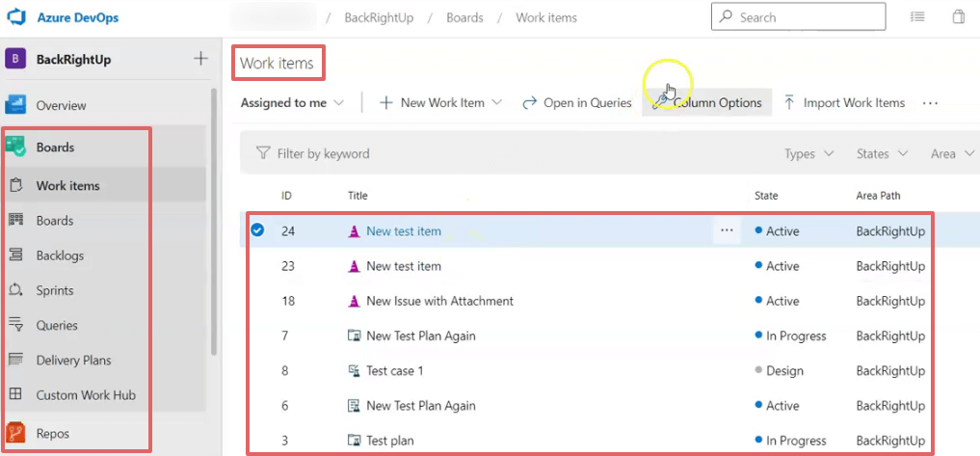Click New Test Plan Again in row 7

421,335
